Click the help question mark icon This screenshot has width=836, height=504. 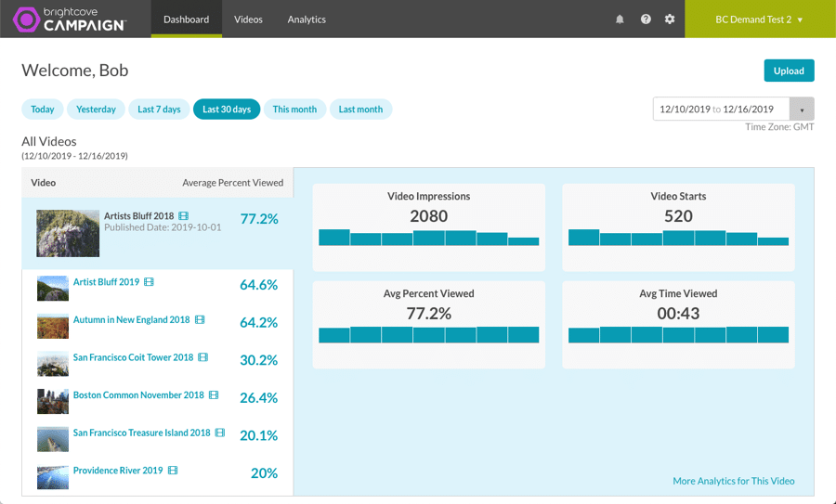646,19
